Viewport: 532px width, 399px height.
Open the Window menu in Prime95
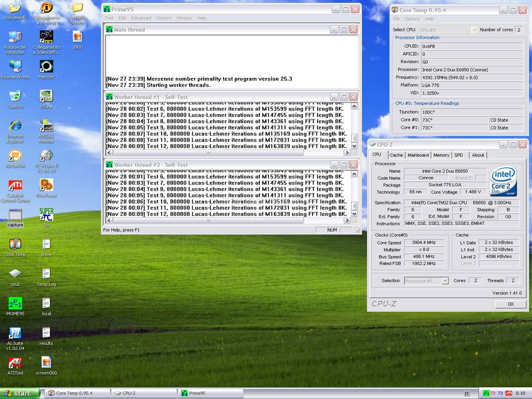pyautogui.click(x=184, y=18)
